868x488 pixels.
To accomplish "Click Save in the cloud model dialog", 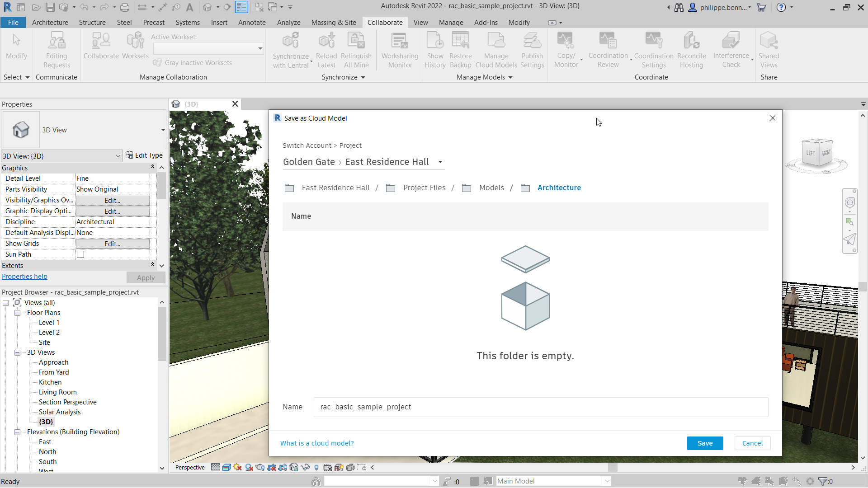I will [705, 443].
